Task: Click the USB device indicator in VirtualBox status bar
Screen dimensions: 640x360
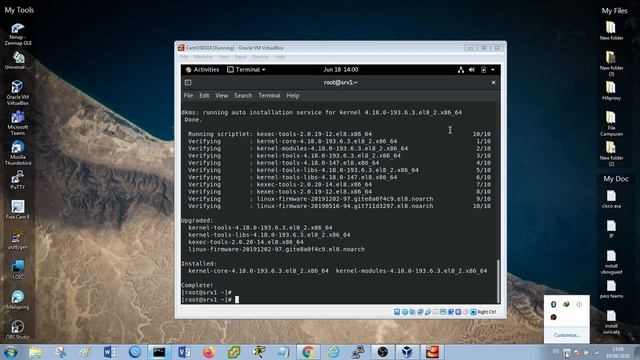Action: coord(428,312)
